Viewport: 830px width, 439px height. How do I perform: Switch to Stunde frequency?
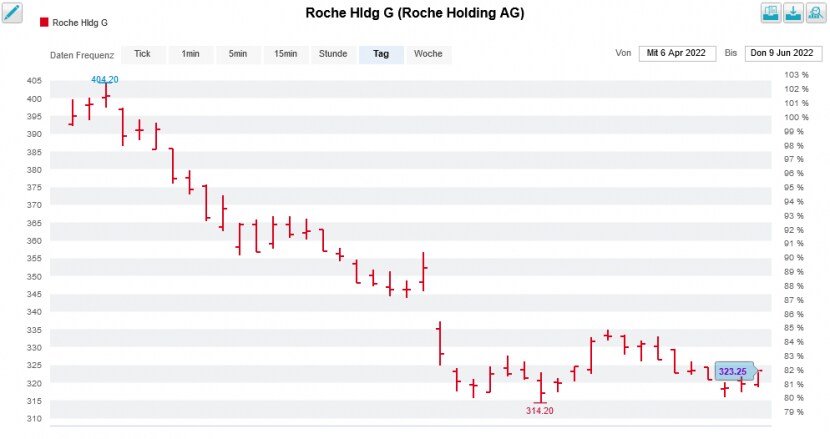tap(333, 54)
